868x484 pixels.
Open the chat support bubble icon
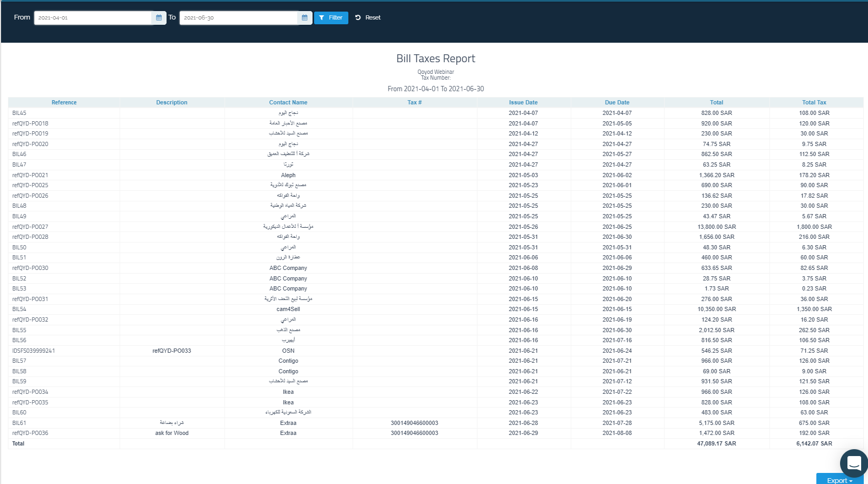(x=854, y=463)
